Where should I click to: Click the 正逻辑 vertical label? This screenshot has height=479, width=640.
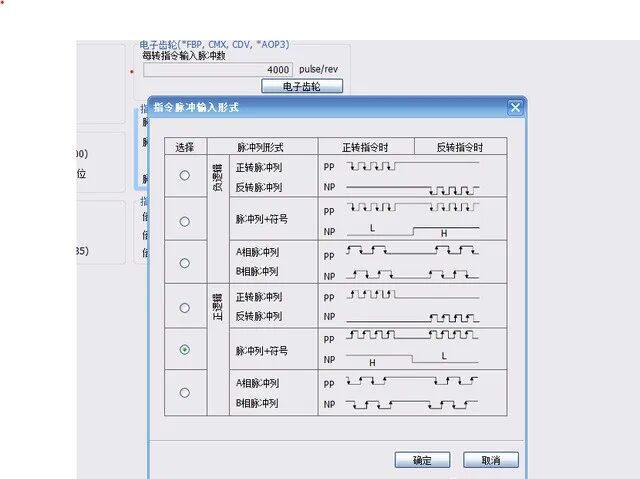pyautogui.click(x=218, y=307)
